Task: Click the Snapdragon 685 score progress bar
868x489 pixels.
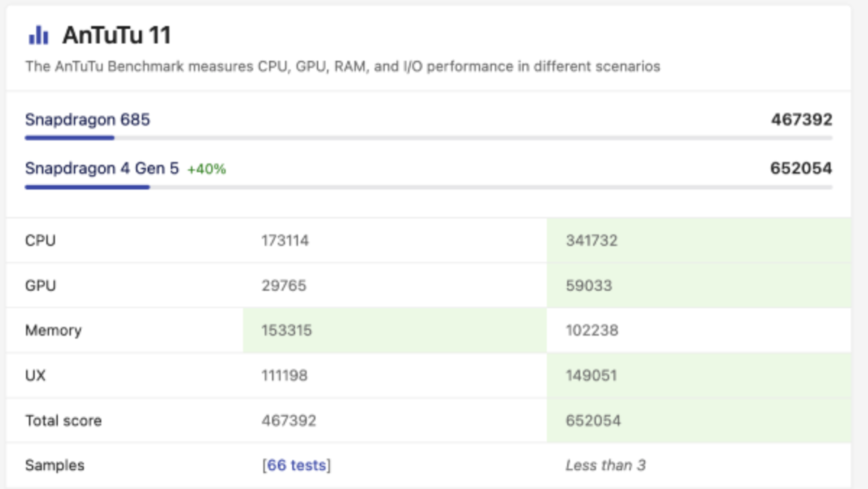Action: coord(428,137)
